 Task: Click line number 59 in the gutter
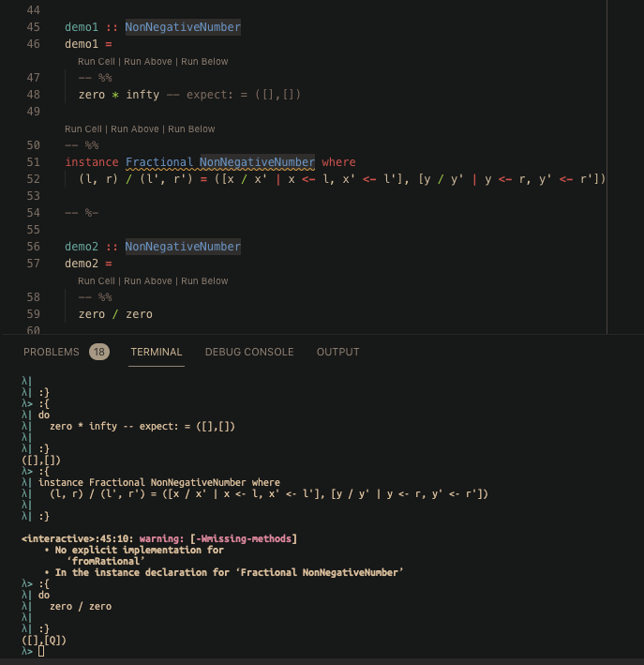coord(33,314)
